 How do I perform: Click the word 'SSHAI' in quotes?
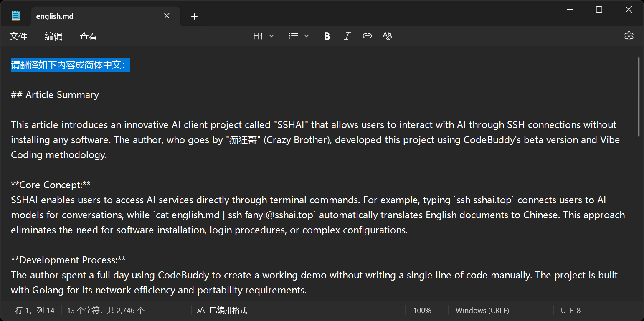click(x=292, y=125)
